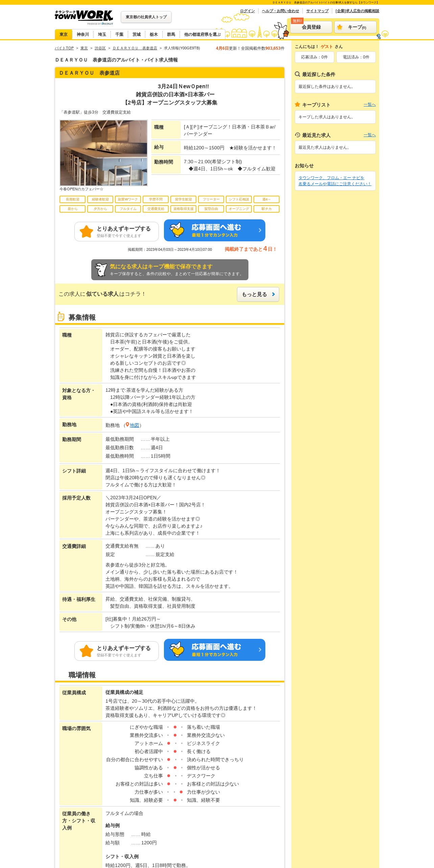Go to バイトTOP breadcrumb

coord(64,48)
